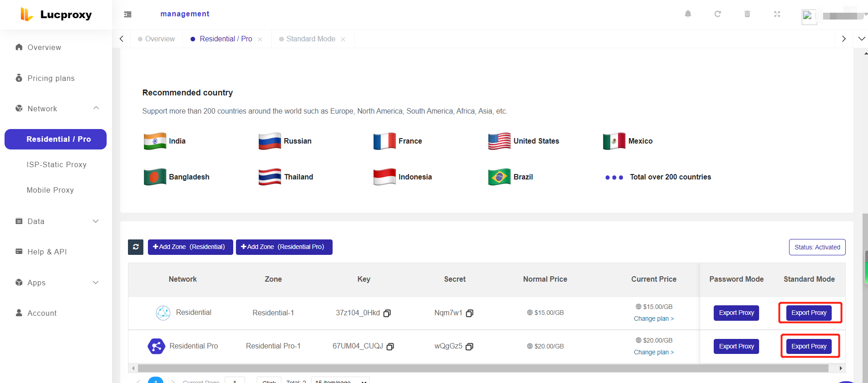Viewport: 868px width, 383px height.
Task: Click Total over 200 countries
Action: (670, 177)
